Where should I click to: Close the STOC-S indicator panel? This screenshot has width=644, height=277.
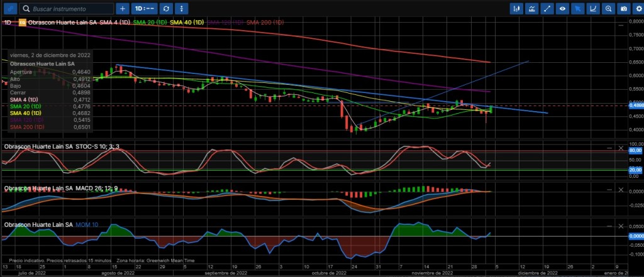click(621, 148)
